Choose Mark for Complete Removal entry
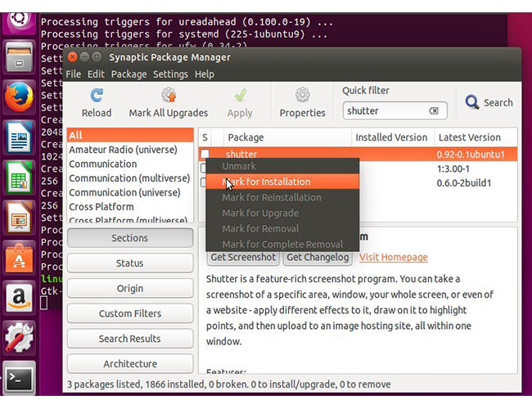 click(x=282, y=244)
